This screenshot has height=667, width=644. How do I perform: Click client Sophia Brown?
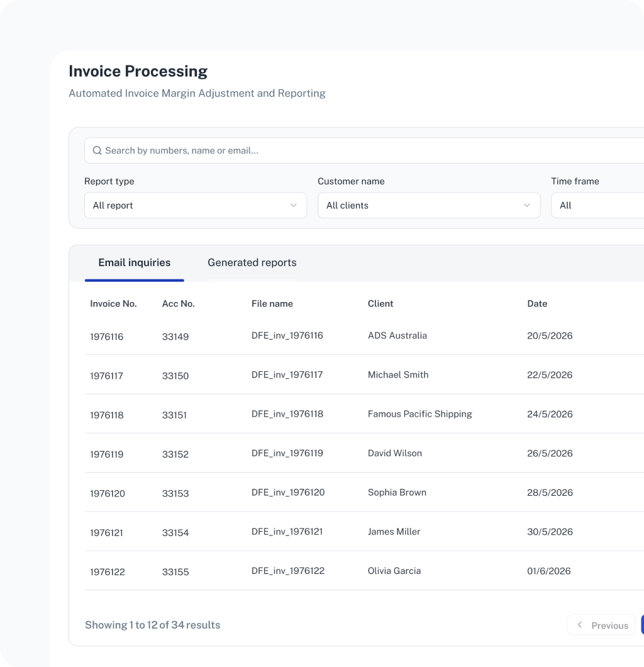point(397,492)
